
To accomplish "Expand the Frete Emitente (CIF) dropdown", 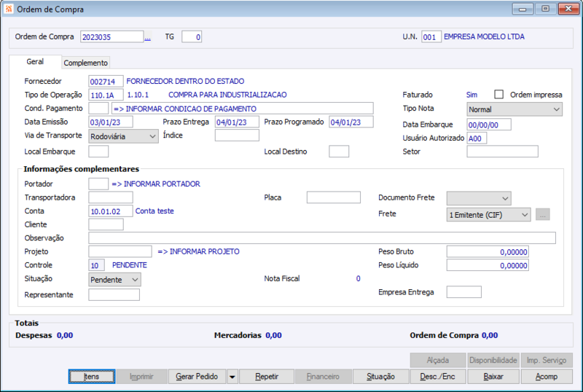I will (488, 215).
